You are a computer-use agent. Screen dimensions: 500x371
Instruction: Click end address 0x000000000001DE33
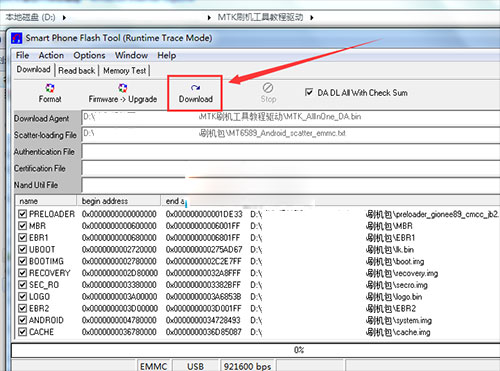click(204, 214)
